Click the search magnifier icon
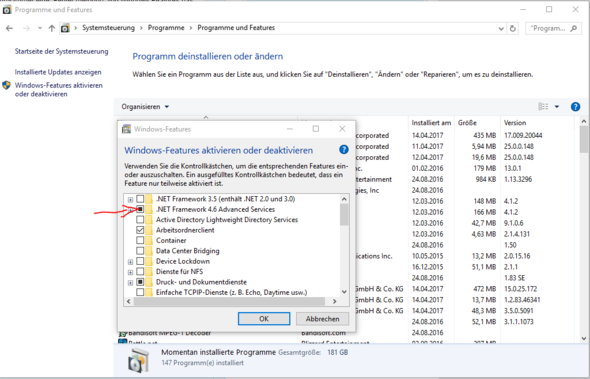 coord(573,28)
